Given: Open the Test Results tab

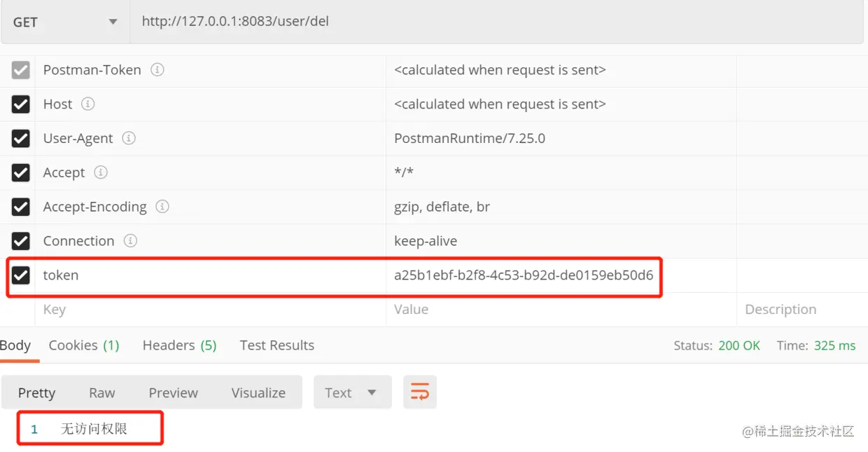Looking at the screenshot, I should pos(276,345).
